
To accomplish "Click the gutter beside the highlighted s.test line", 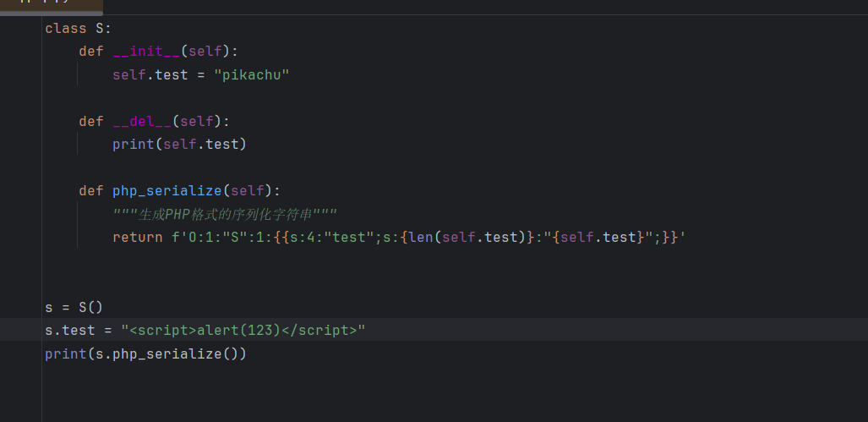I will tap(21, 330).
